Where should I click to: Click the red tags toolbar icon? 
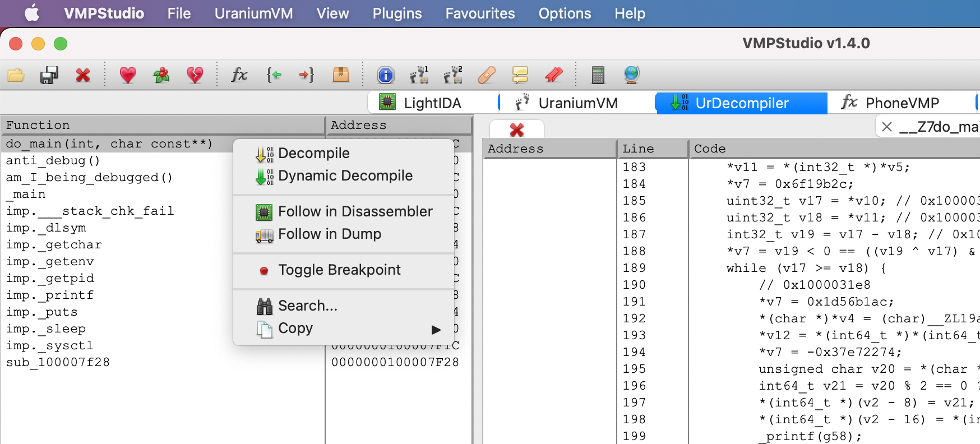click(554, 75)
